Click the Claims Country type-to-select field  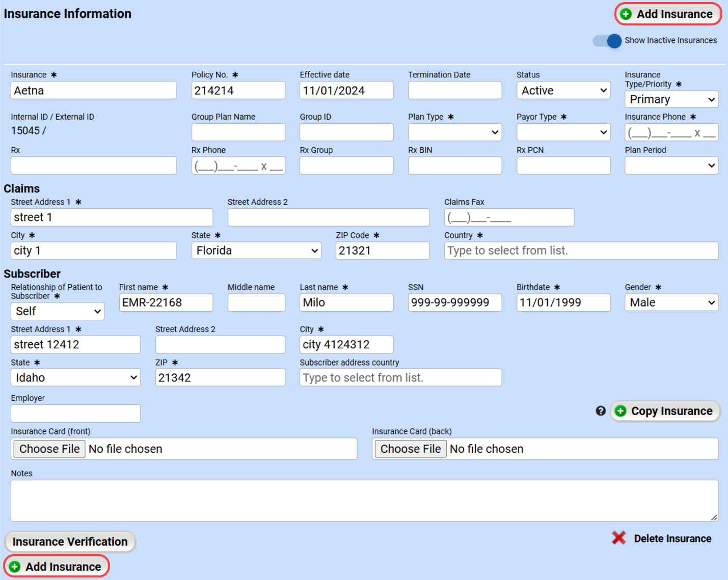[581, 251]
